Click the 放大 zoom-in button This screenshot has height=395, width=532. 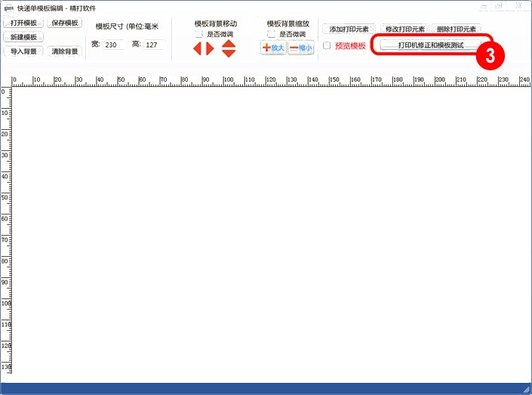click(x=273, y=48)
